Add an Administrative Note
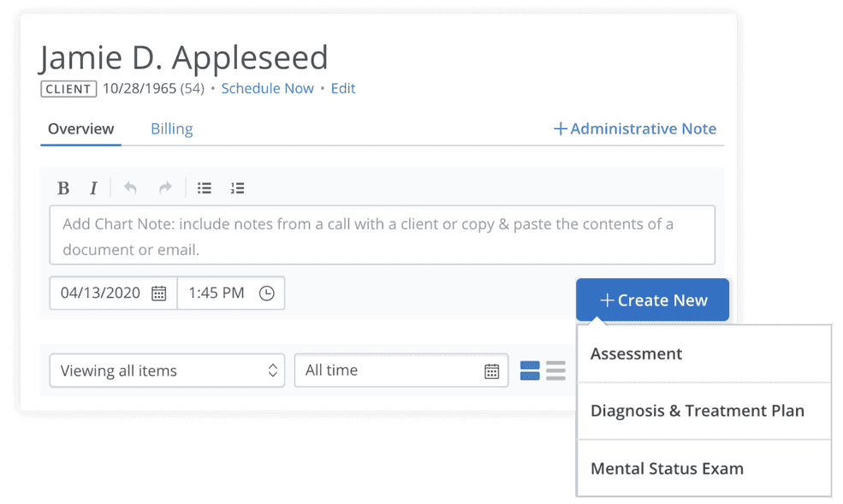The height and width of the screenshot is (504, 843). (x=635, y=129)
